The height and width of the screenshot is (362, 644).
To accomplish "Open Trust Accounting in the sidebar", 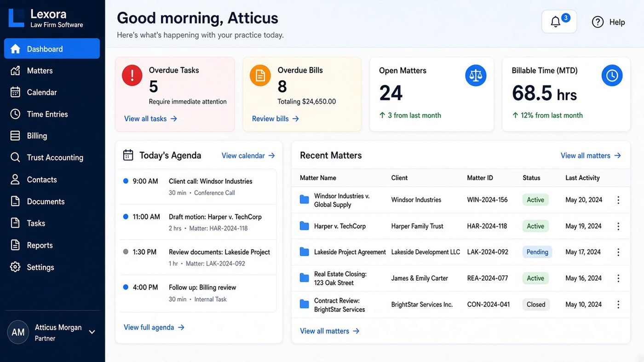I will 52,157.
